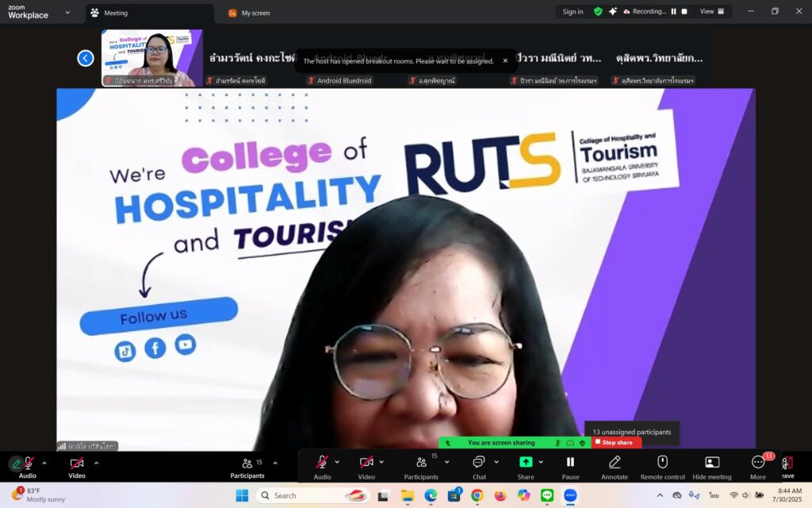This screenshot has height=508, width=812.
Task: Expand video options in the underlying meeting toolbar
Action: point(96,463)
